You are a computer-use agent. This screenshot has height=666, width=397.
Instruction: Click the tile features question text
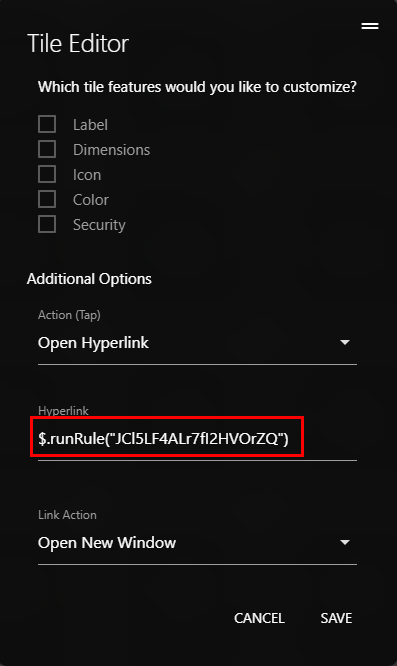pyautogui.click(x=197, y=87)
